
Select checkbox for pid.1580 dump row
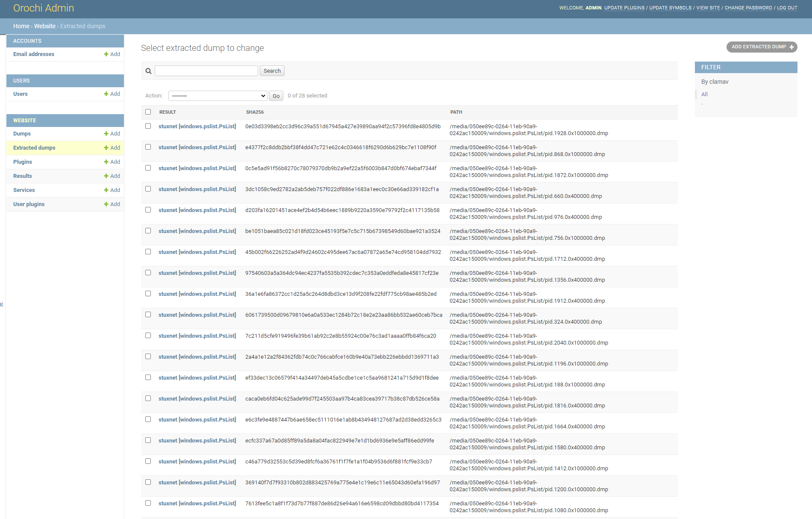[x=148, y=440]
